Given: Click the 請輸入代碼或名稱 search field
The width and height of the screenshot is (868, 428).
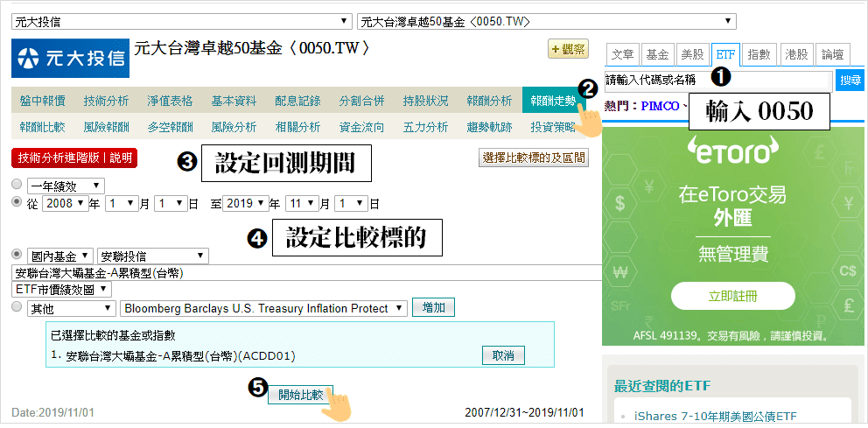Looking at the screenshot, I should coord(718,81).
